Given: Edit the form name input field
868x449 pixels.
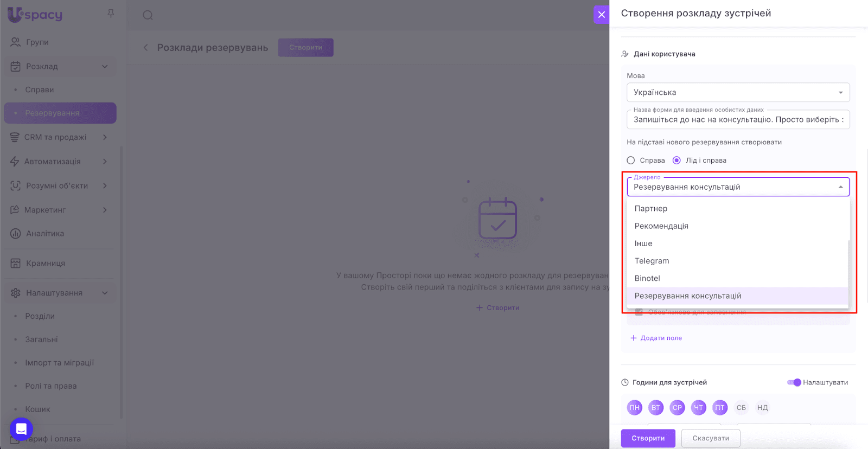Looking at the screenshot, I should click(738, 120).
